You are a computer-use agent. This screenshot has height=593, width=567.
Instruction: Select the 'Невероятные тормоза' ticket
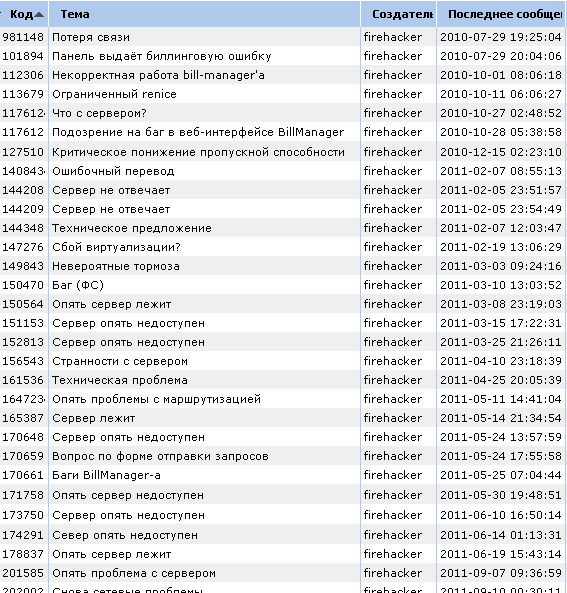(283, 266)
